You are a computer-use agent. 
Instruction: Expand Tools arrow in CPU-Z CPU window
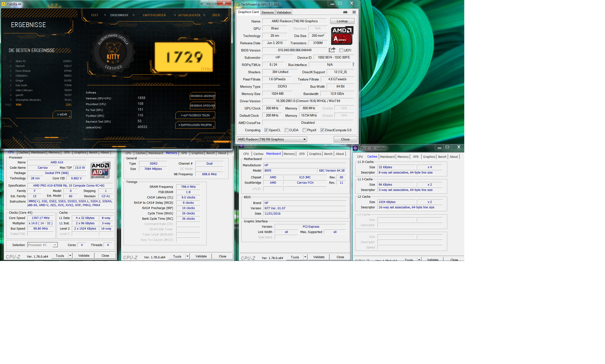tap(70, 255)
